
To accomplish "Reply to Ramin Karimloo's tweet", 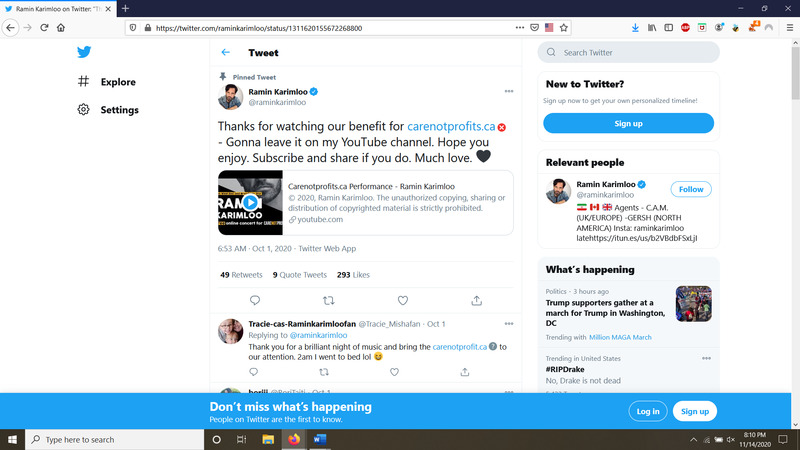I will click(x=255, y=300).
